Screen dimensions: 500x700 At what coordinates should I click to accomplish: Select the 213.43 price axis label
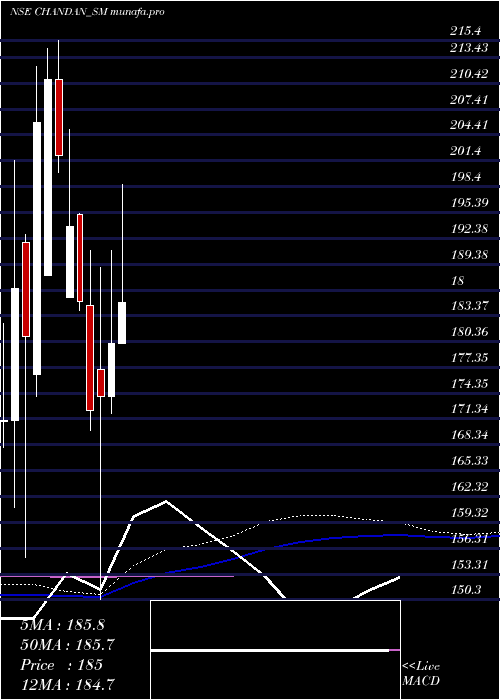click(469, 48)
